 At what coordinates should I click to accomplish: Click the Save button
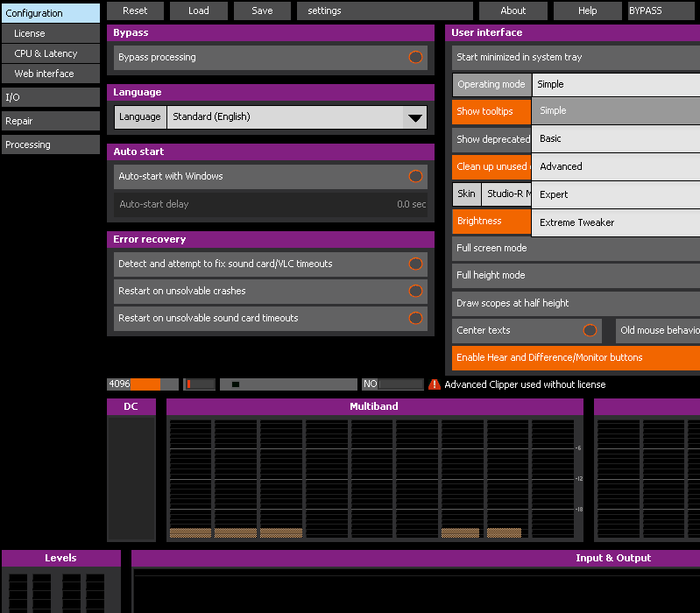[x=262, y=11]
